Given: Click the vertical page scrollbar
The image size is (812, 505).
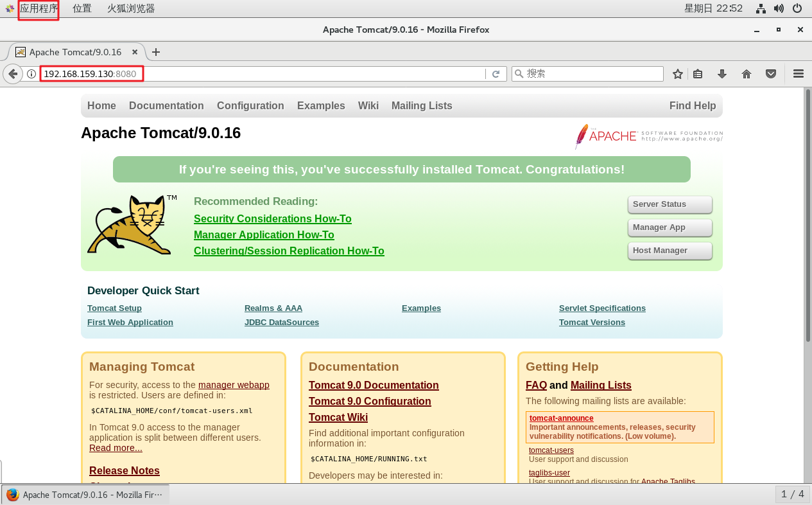Looking at the screenshot, I should point(808,216).
